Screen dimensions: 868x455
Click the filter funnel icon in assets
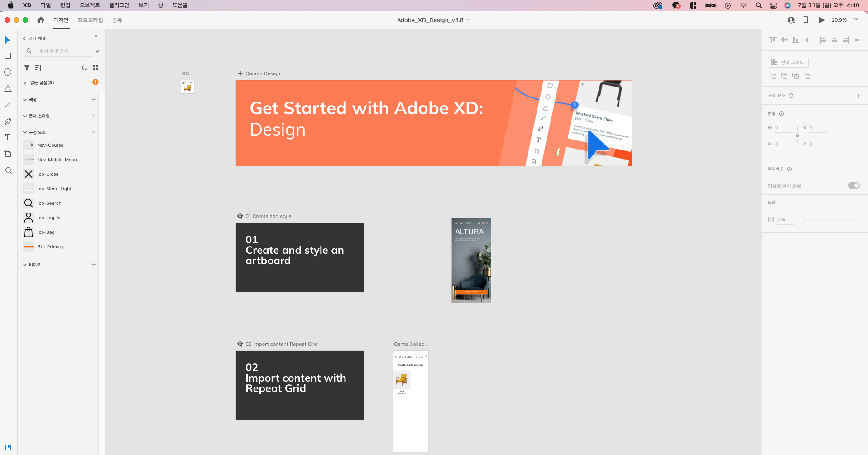coord(27,68)
